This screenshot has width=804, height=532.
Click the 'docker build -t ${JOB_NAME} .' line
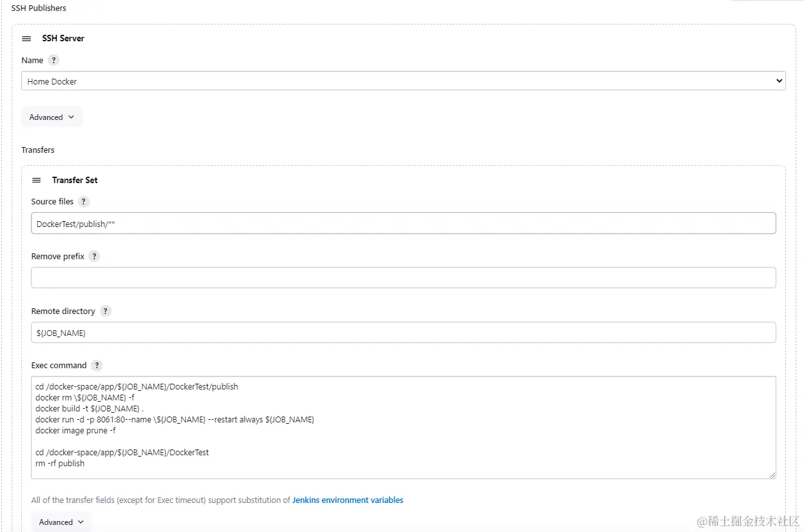pos(90,408)
